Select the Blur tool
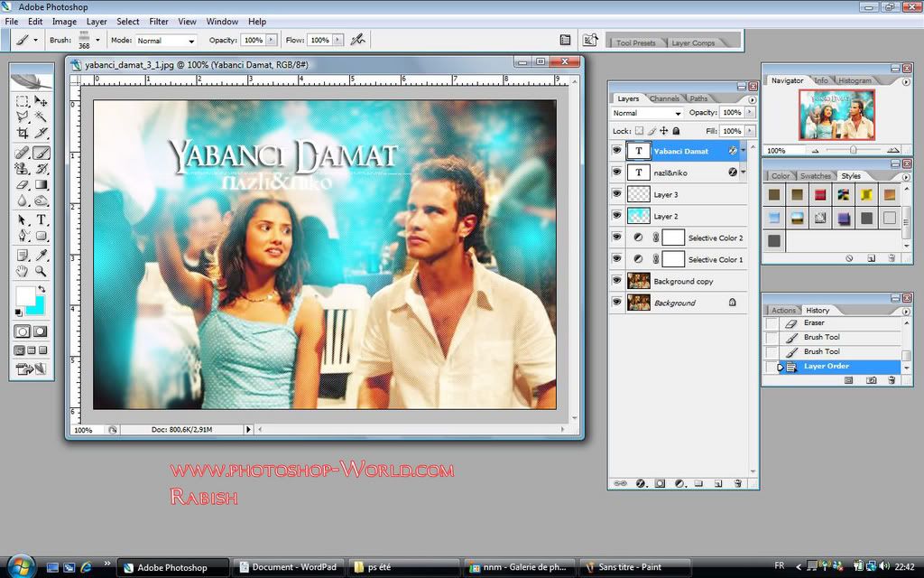Screen dimensions: 924x578 pos(23,201)
